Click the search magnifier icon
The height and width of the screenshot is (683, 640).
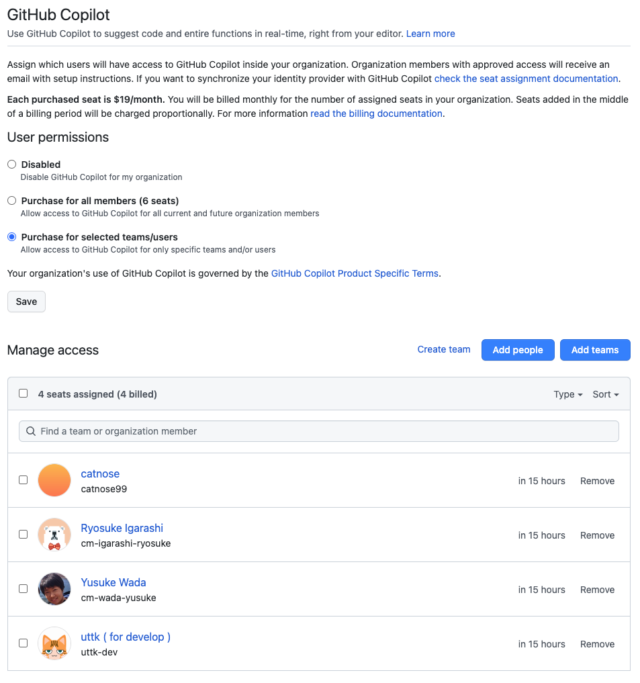30,431
